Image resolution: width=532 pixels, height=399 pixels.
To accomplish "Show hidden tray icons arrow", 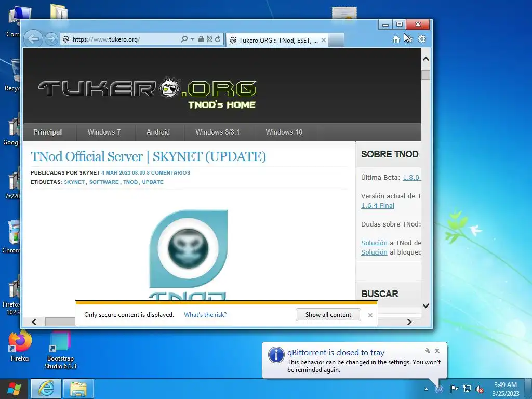I will tap(426, 389).
